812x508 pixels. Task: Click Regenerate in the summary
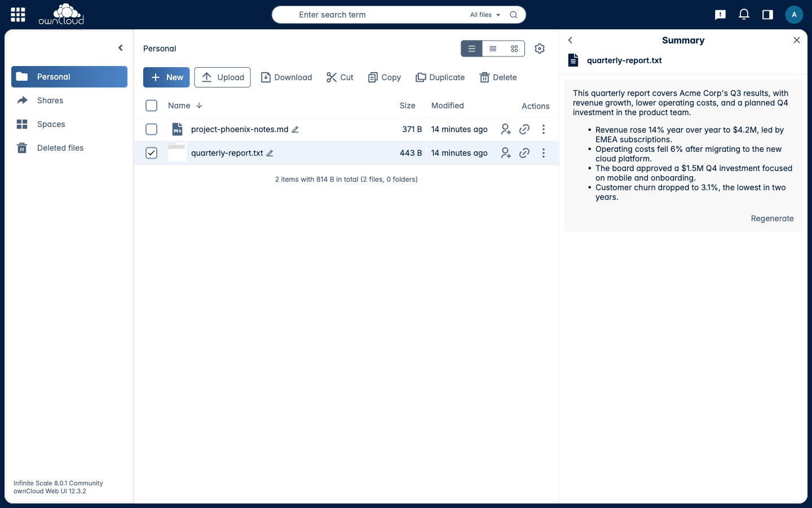coord(772,218)
